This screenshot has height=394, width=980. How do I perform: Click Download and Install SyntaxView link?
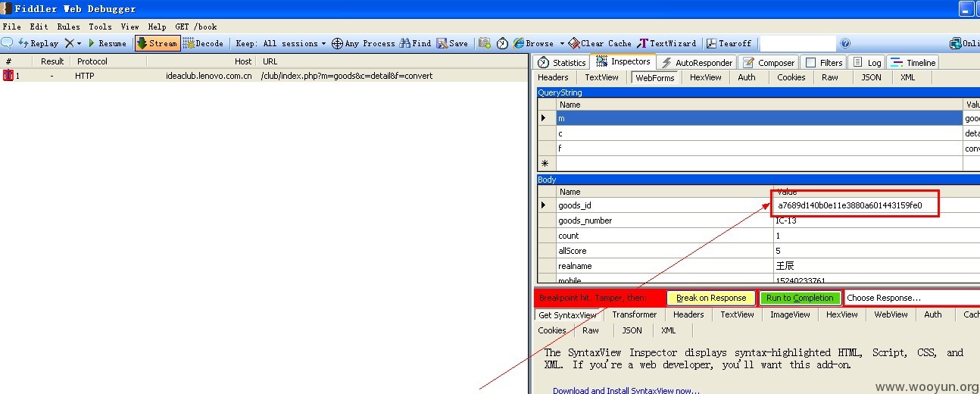tap(626, 391)
